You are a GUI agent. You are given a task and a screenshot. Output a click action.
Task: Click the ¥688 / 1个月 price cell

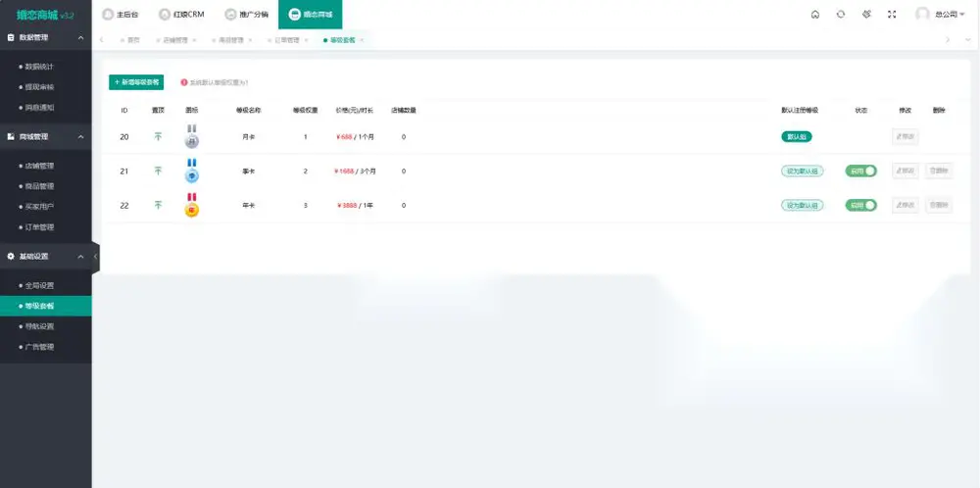click(355, 136)
